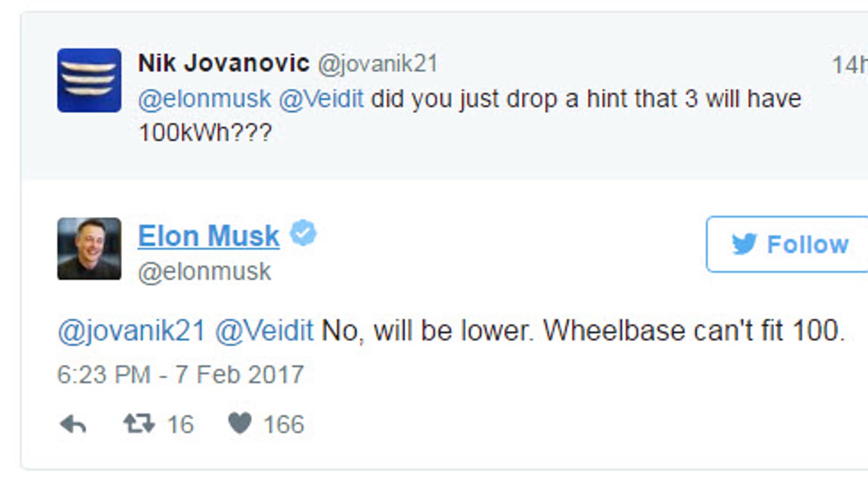Click the retweet count 16

180,425
